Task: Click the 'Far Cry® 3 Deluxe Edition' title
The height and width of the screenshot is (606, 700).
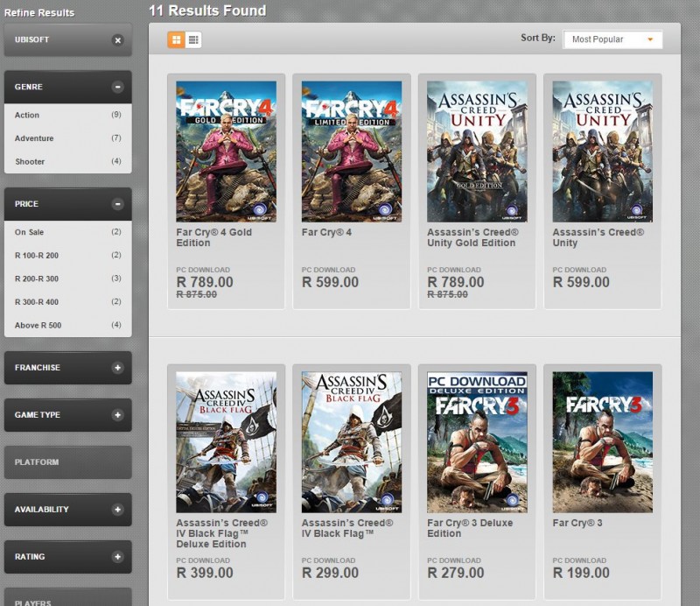Action: coord(470,528)
